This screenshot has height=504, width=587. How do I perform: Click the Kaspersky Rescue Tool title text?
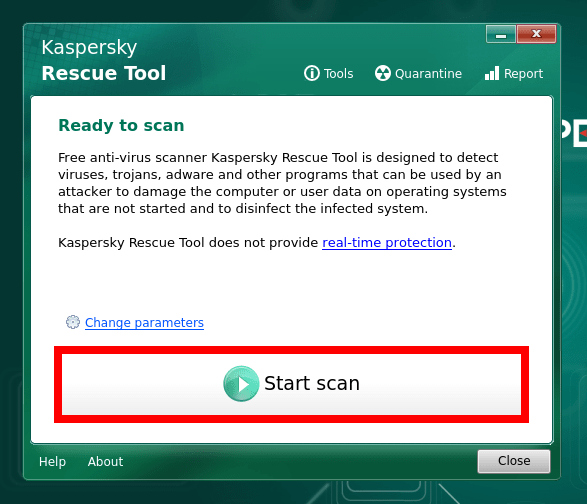click(x=104, y=60)
